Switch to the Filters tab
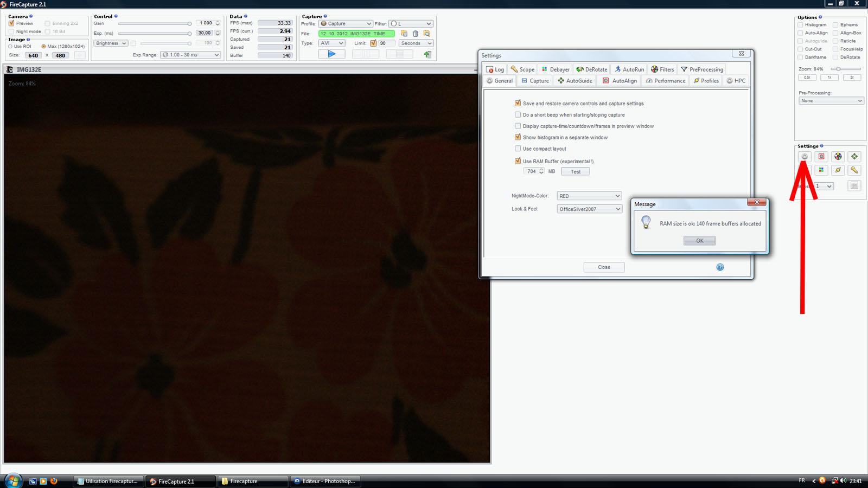868x488 pixels. tap(662, 69)
